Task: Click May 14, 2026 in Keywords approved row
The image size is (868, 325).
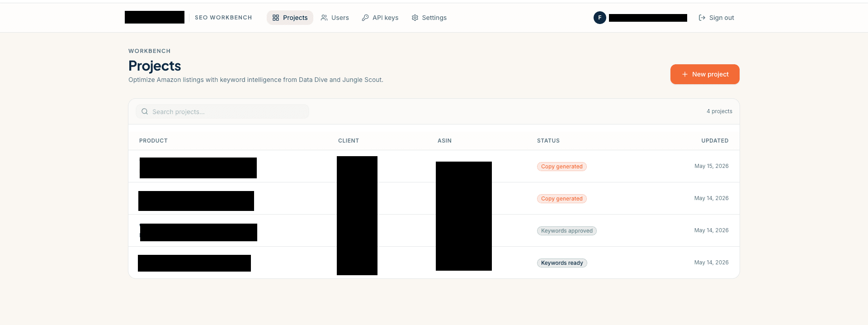Action: pos(712,230)
